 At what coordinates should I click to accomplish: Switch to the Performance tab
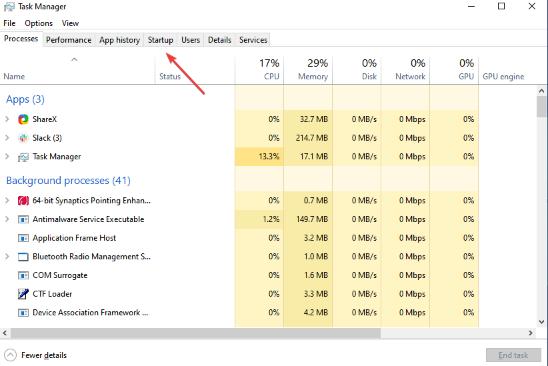(x=68, y=40)
